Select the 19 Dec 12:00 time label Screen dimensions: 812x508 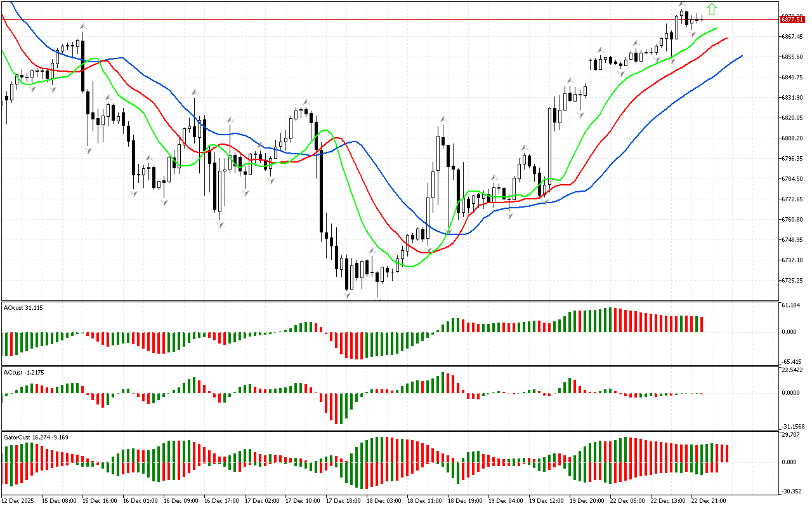click(x=546, y=501)
